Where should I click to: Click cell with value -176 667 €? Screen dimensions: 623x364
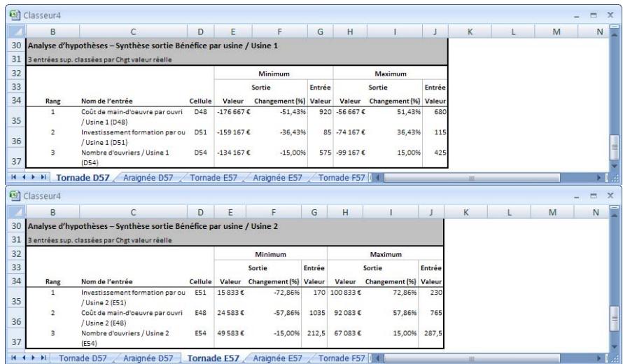click(233, 112)
